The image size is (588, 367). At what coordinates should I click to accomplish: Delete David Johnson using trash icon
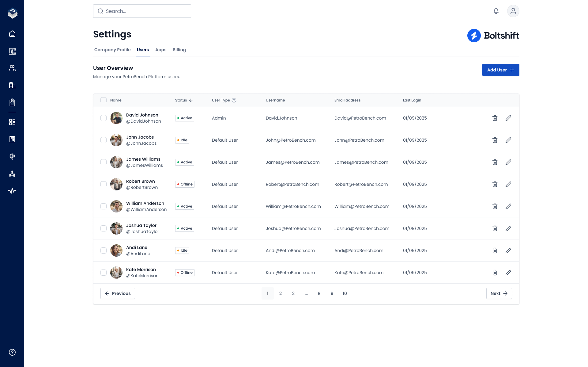point(495,118)
